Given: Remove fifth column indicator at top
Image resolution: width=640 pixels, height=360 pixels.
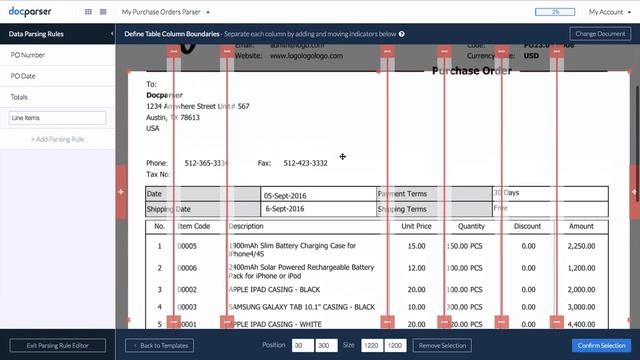Looking at the screenshot, I should [x=502, y=51].
